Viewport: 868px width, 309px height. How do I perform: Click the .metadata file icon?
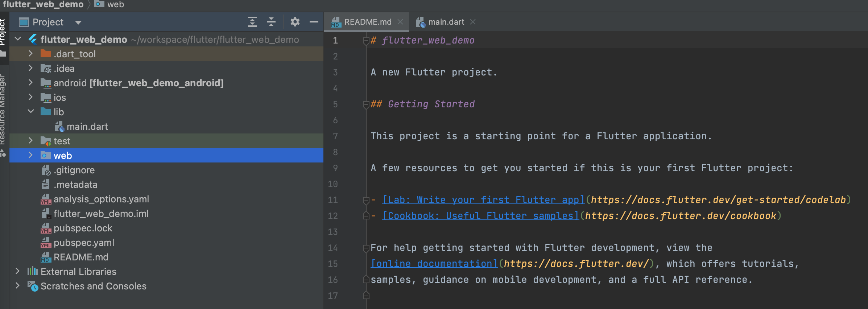click(x=46, y=185)
